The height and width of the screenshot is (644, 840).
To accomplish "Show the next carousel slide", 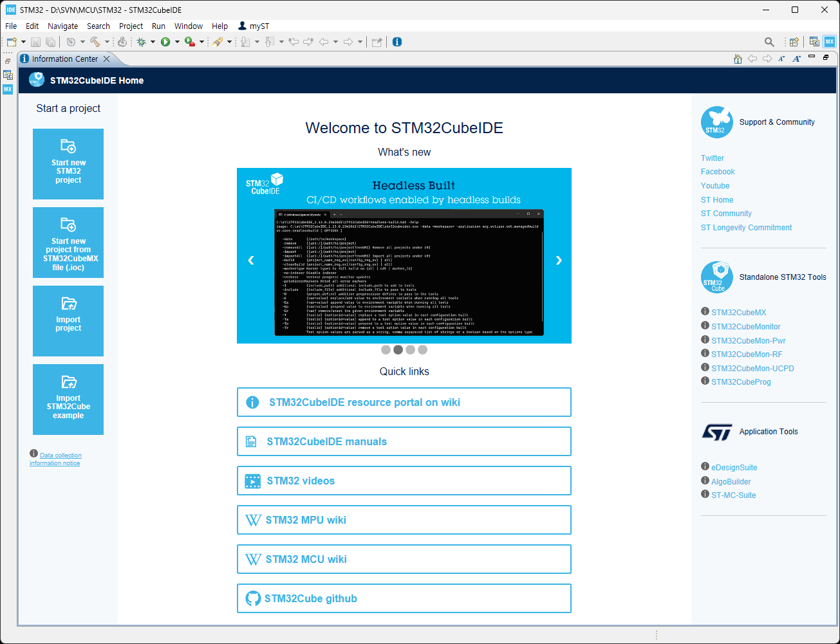I will pos(559,260).
